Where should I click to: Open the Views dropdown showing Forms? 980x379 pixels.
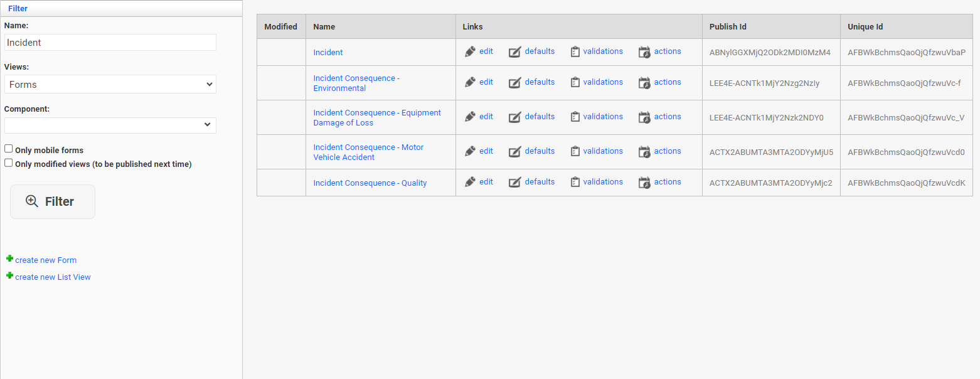coord(110,84)
